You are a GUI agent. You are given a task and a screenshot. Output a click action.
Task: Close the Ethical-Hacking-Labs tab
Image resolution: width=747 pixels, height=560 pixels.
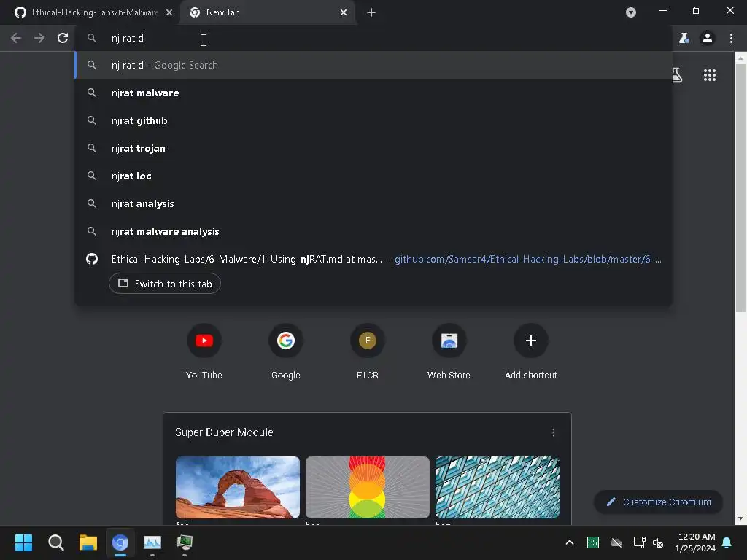tap(169, 12)
